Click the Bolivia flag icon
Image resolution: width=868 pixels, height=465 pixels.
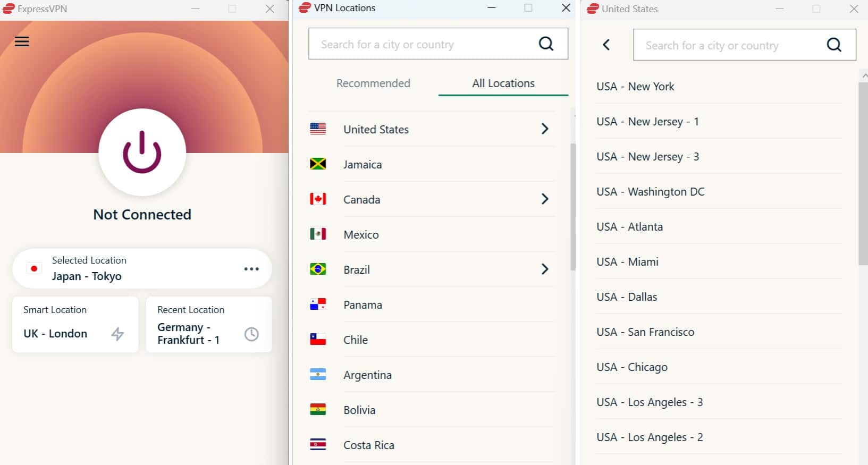(x=318, y=409)
